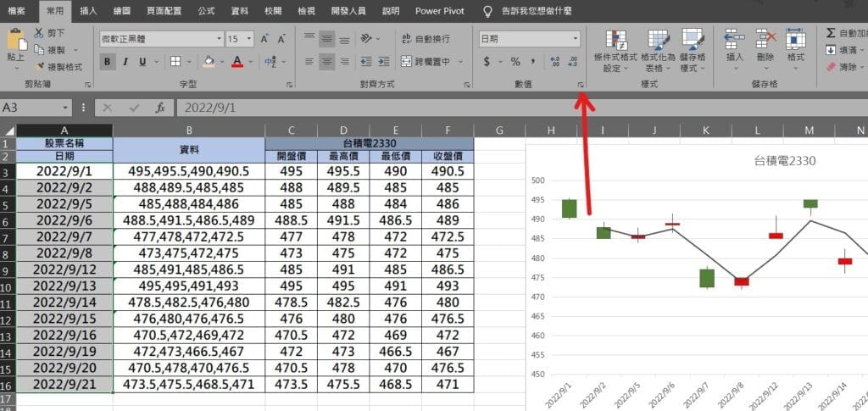Align text left
The height and width of the screenshot is (411, 868).
pyautogui.click(x=309, y=61)
